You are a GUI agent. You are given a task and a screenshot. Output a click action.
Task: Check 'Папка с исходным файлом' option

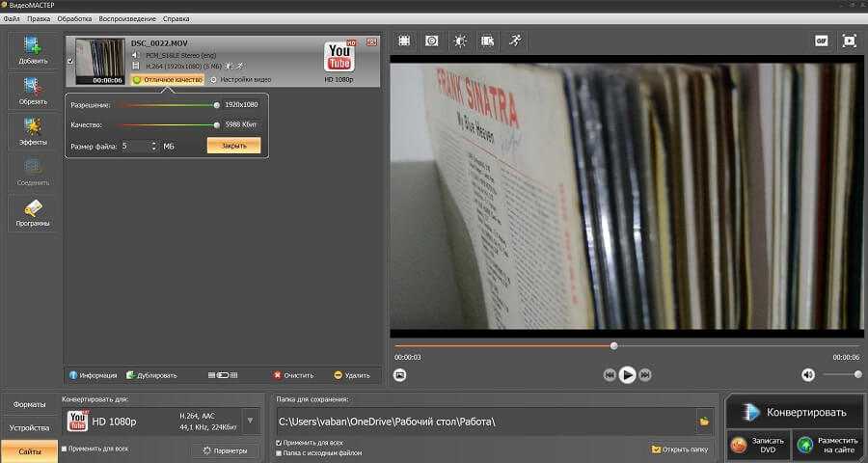(280, 452)
